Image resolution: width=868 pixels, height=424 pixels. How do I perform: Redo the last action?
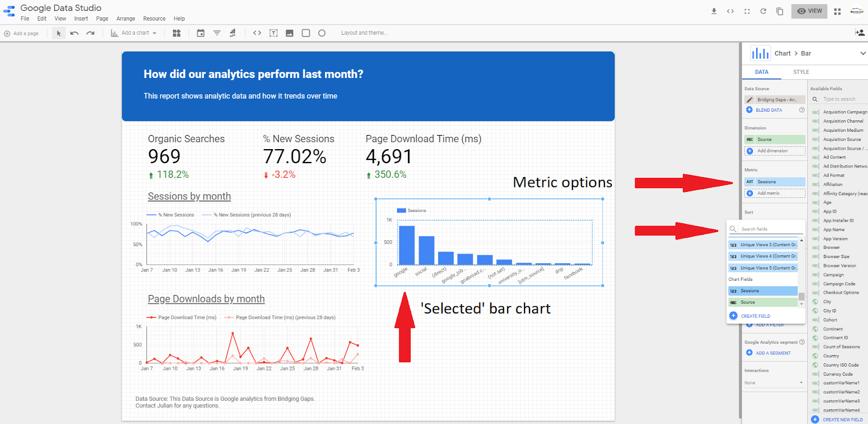pos(91,33)
